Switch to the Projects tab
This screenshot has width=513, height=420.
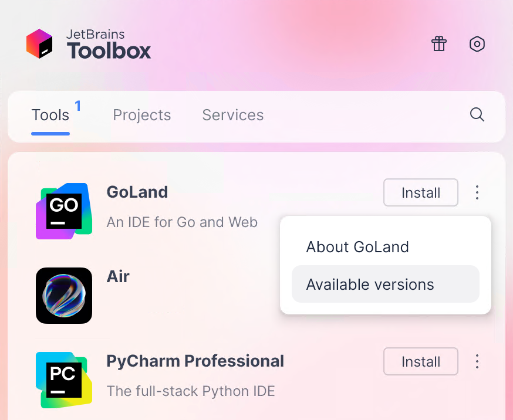(x=141, y=115)
